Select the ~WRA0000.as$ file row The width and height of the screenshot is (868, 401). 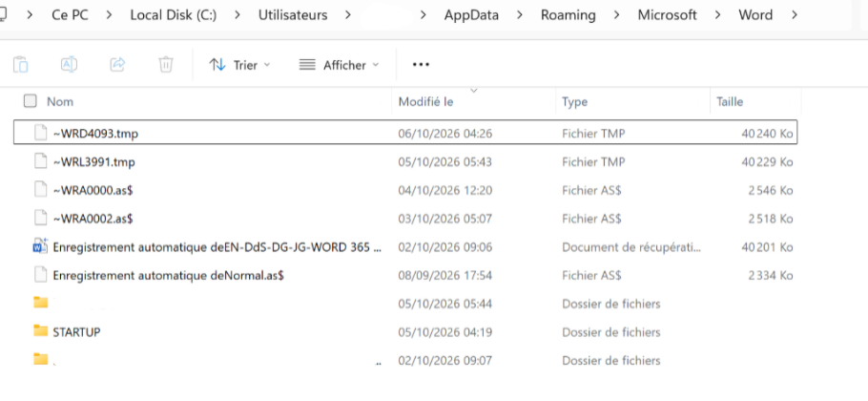click(405, 191)
